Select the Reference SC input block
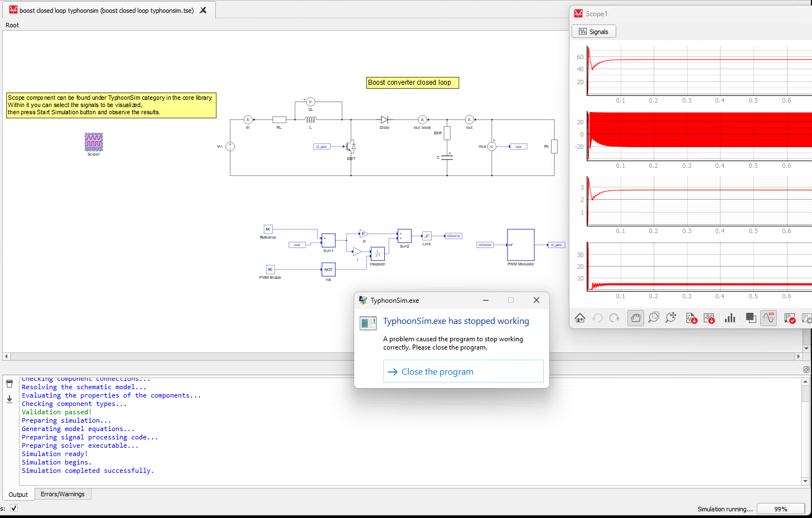This screenshot has height=518, width=812. (268, 229)
